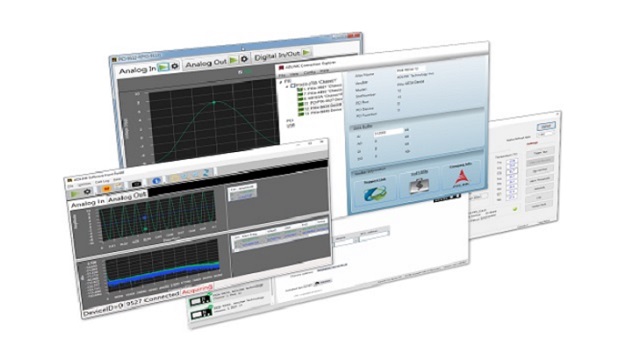Switch to Analog Out tab in front window
Viewport: 630px width, 360px height.
pyautogui.click(x=127, y=196)
